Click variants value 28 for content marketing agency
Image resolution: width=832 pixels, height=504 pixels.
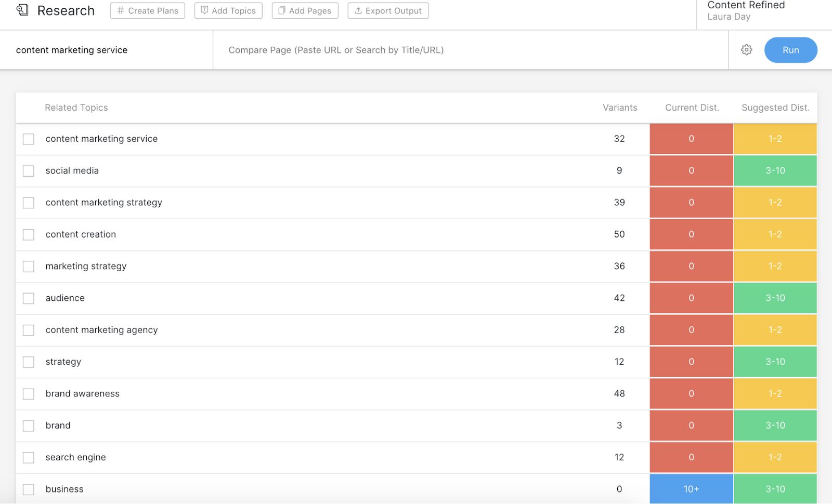[619, 329]
